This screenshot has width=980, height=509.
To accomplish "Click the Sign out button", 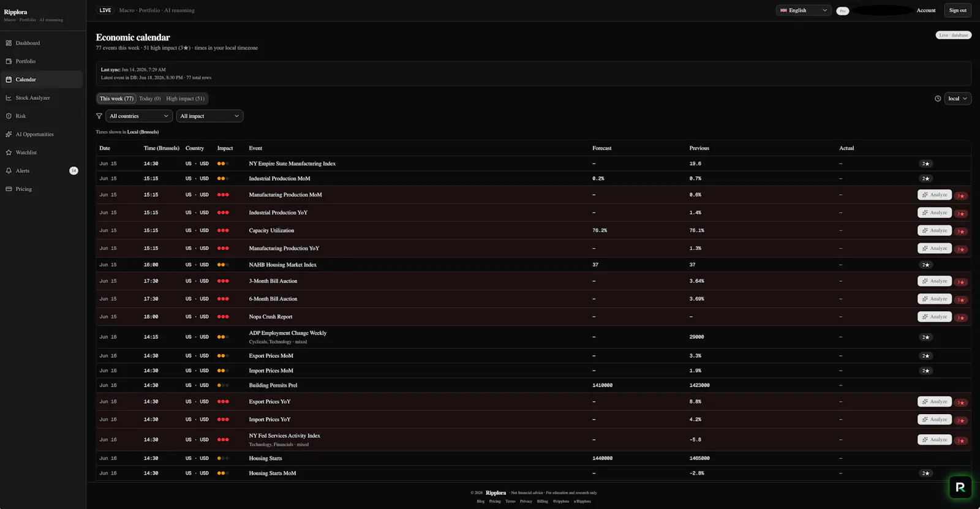I will (958, 10).
